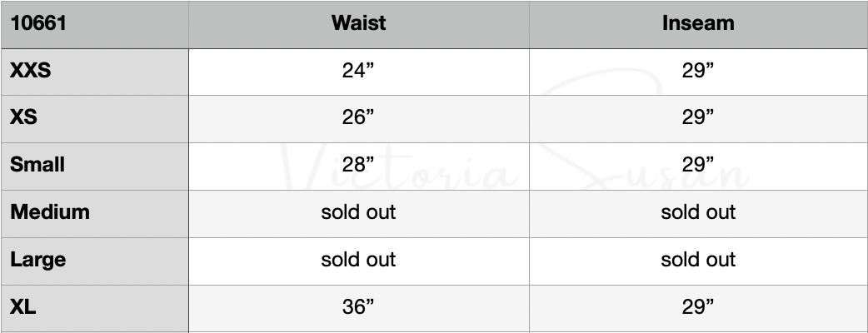Click the Medium inseam sold out cell
The width and height of the screenshot is (868, 333).
pyautogui.click(x=698, y=212)
